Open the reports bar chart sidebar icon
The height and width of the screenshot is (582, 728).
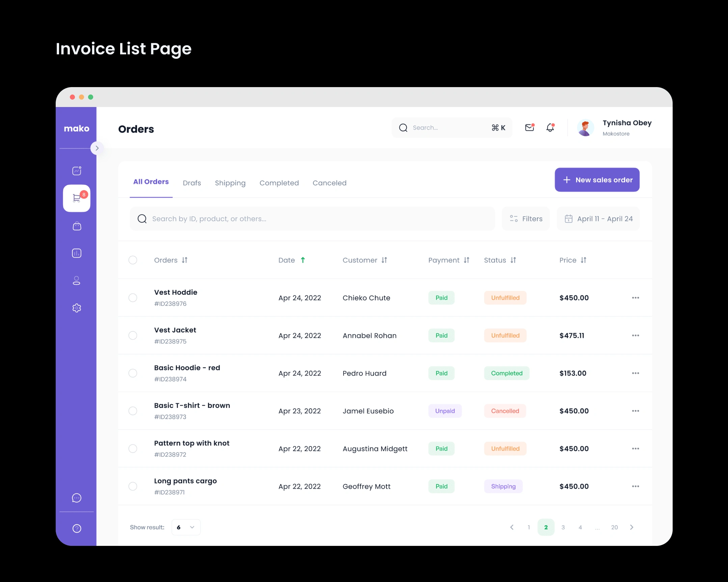77,253
